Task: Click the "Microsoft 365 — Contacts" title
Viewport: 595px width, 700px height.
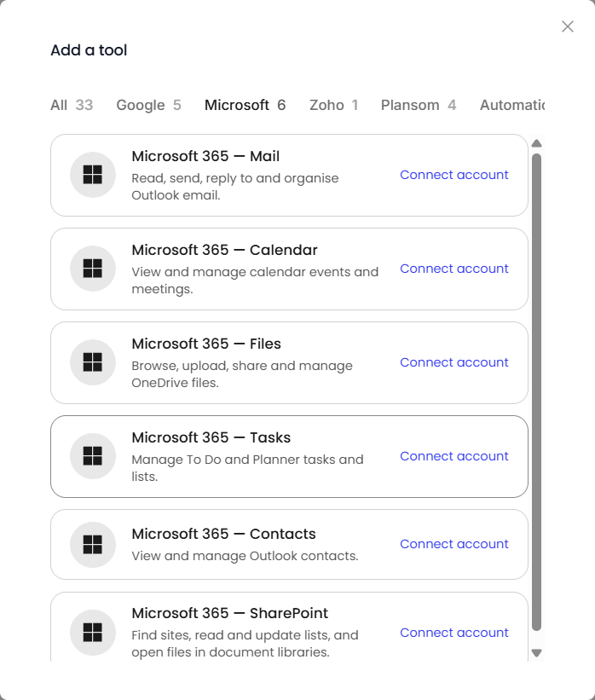Action: [x=223, y=534]
